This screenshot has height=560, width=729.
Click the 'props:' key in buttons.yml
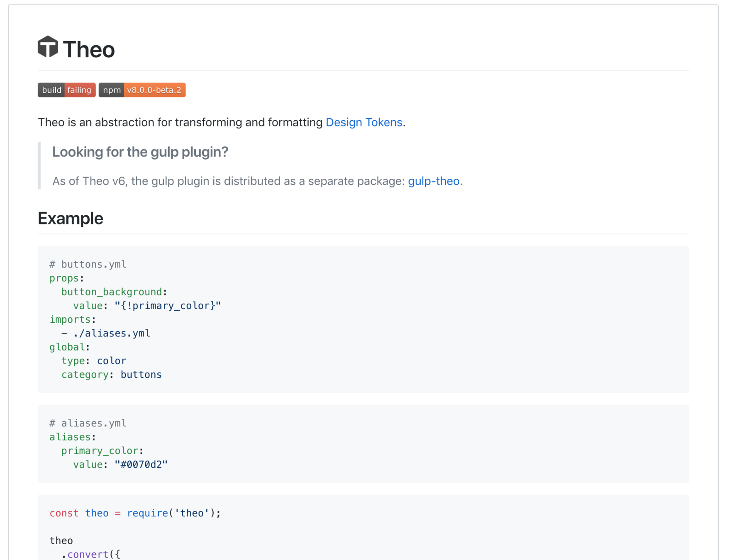click(67, 278)
